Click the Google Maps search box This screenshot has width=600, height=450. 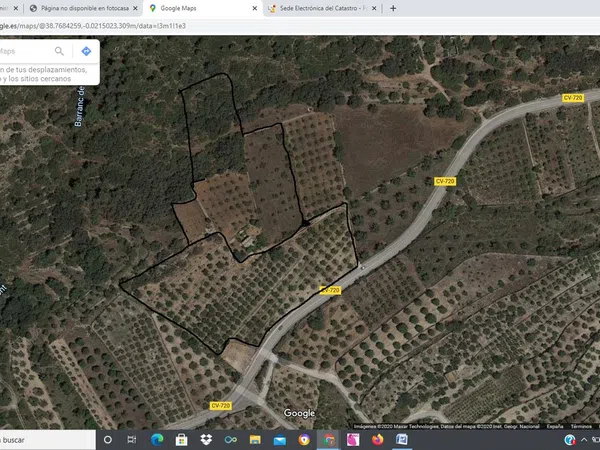pos(25,51)
